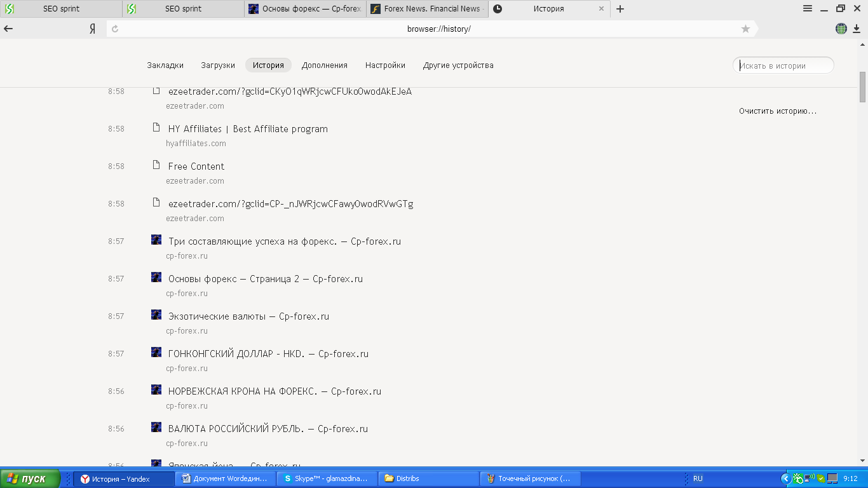The height and width of the screenshot is (488, 868).
Task: Click the favicon of Основы форекс Страница 2
Action: point(156,277)
